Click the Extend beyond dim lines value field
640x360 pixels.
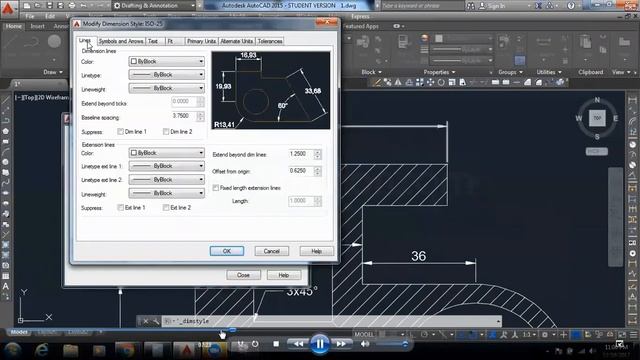pyautogui.click(x=301, y=154)
